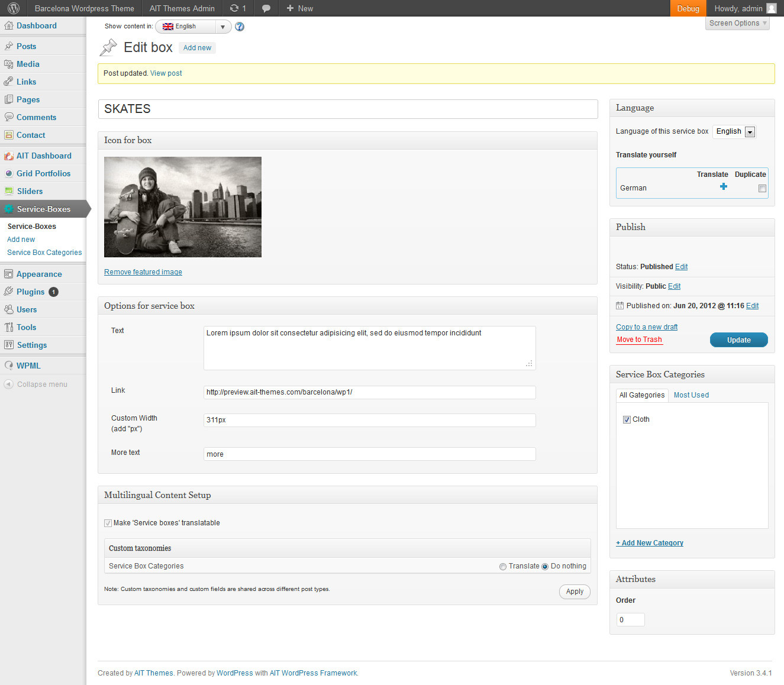Image resolution: width=784 pixels, height=685 pixels.
Task: Click Add new under Service-Boxes in sidebar
Action: coord(21,240)
